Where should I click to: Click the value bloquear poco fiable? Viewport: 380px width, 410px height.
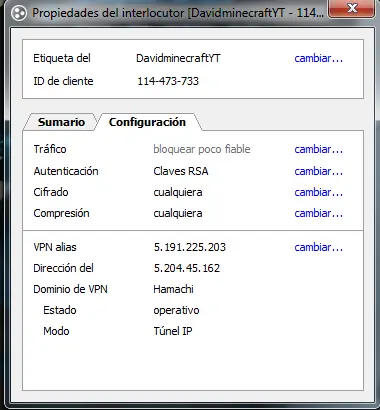click(202, 149)
